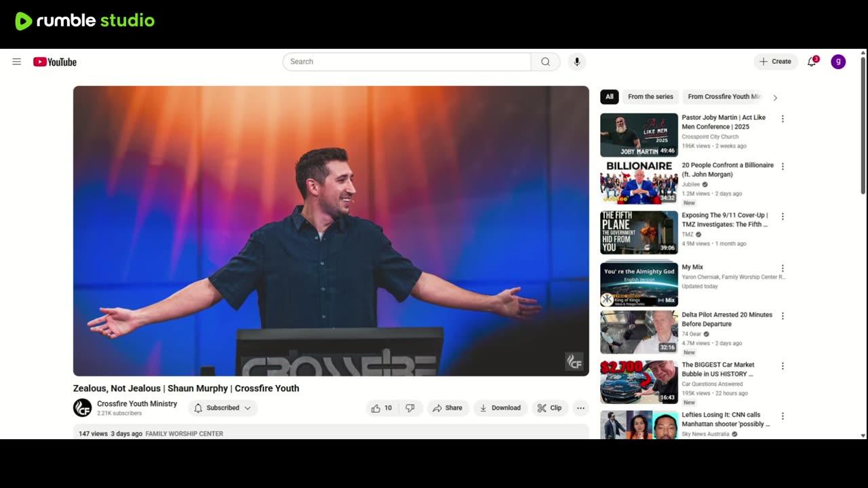
Task: Click the video player to pause
Action: [331, 230]
